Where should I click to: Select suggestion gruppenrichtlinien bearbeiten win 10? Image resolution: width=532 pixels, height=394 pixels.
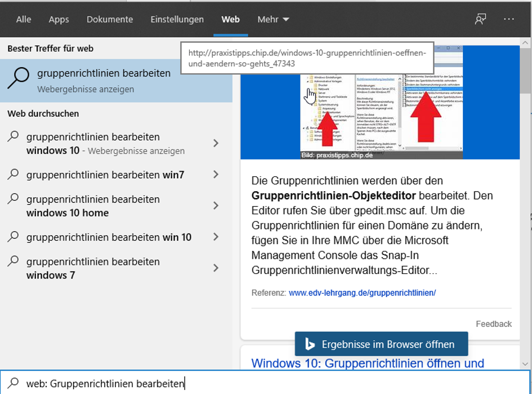point(109,237)
